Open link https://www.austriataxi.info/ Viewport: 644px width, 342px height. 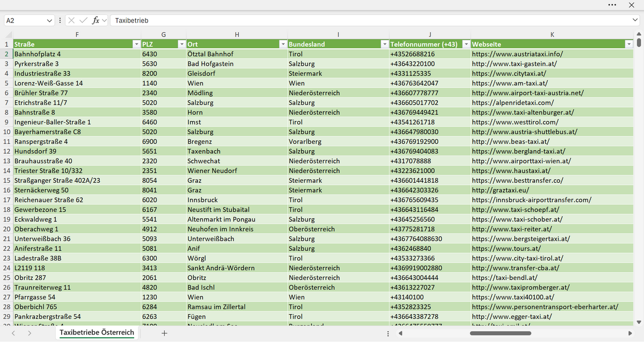(x=517, y=54)
